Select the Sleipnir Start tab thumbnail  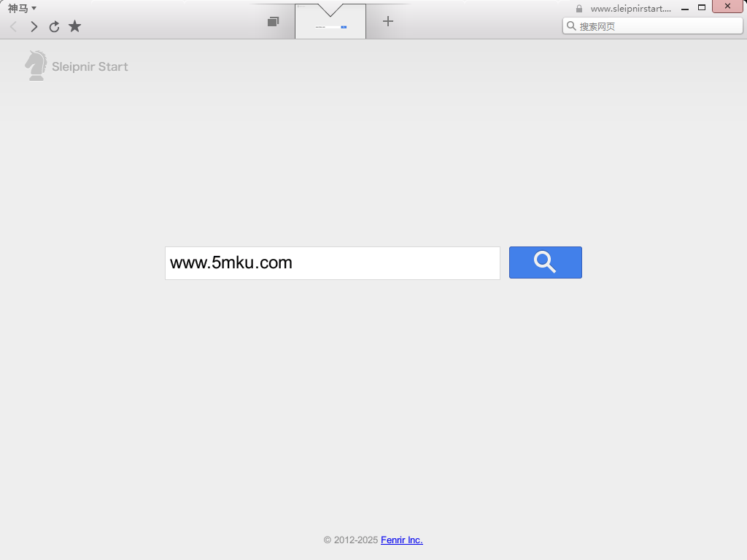[330, 25]
